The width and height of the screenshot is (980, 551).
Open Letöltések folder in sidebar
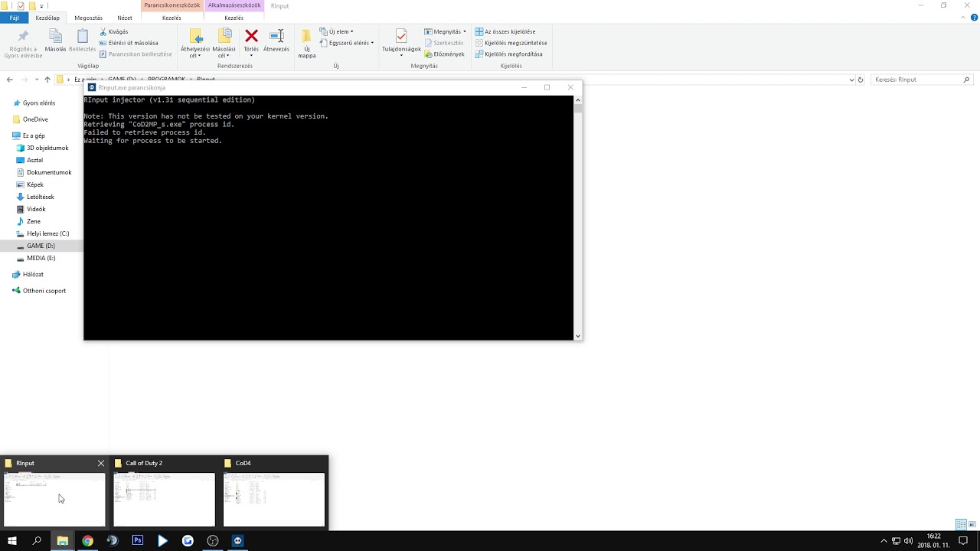pos(35,197)
